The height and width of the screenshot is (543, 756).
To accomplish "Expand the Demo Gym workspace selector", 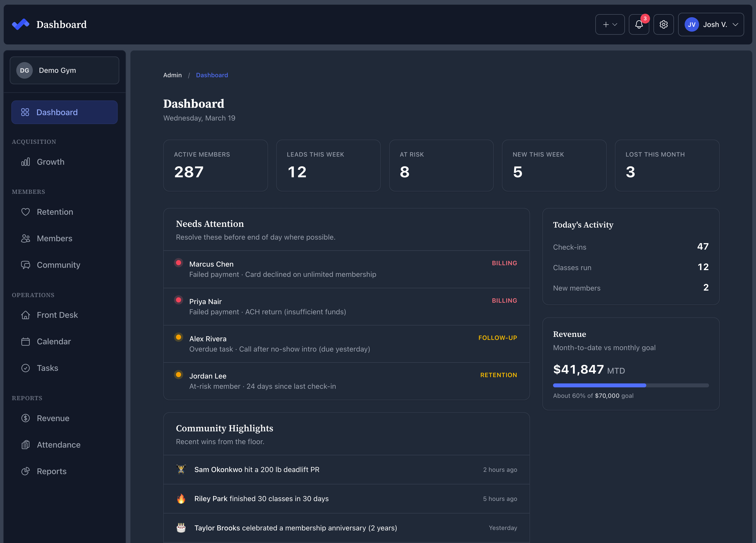I will [x=64, y=70].
